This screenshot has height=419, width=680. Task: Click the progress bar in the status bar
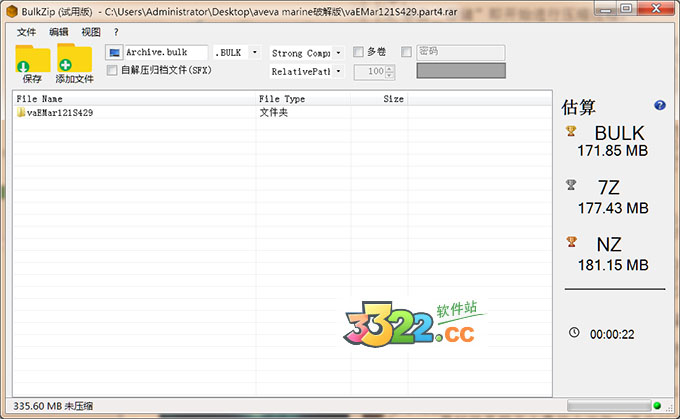coord(609,406)
